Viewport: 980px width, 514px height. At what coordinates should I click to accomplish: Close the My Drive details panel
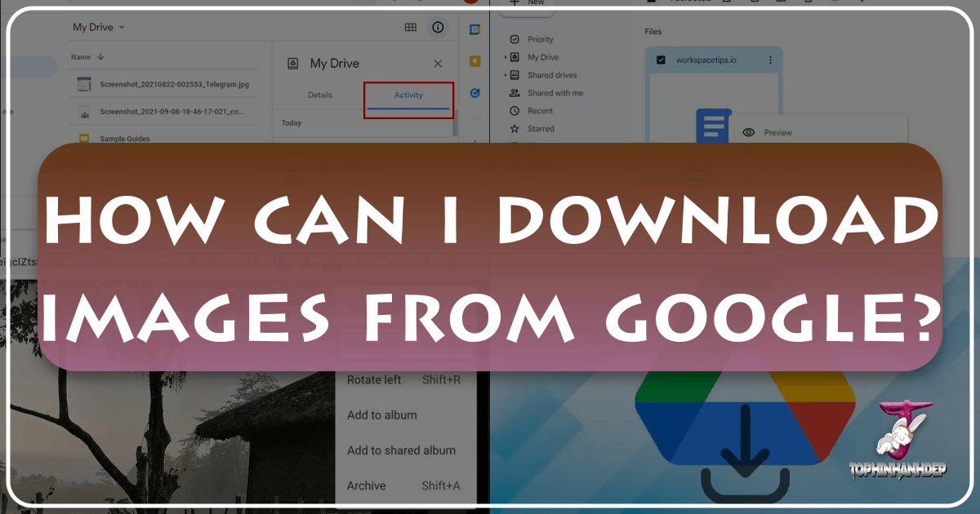coord(438,64)
